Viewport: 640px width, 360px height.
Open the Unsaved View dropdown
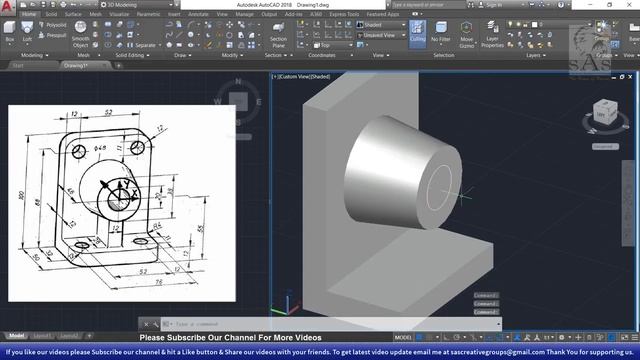tap(381, 35)
